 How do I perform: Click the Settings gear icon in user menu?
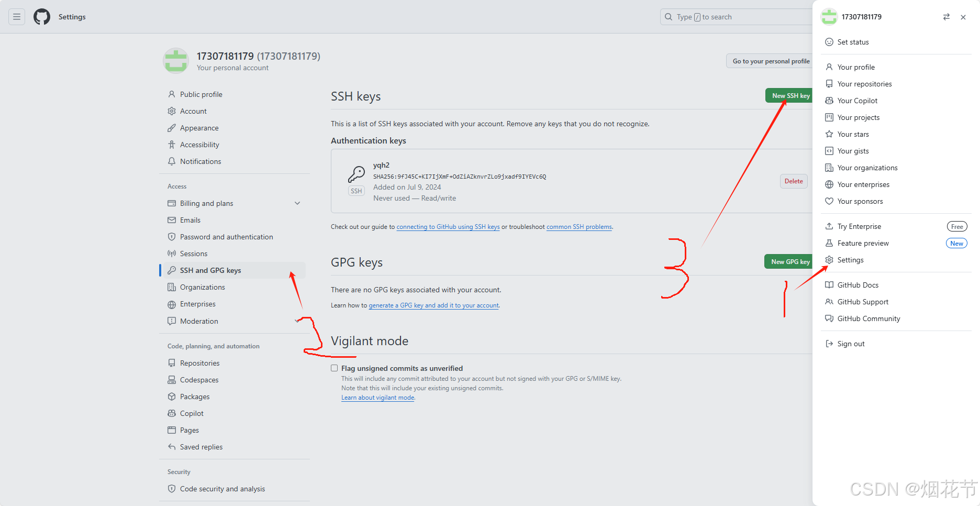[829, 260]
